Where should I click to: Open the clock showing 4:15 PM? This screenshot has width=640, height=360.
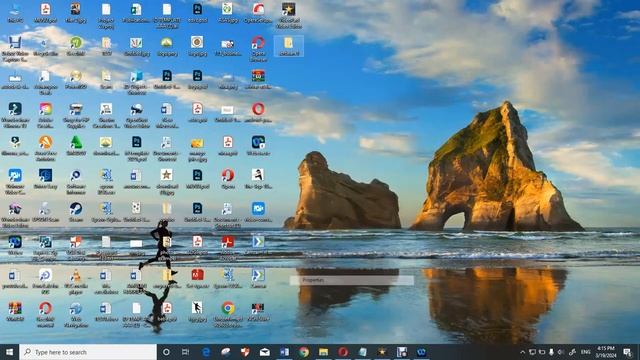(x=606, y=352)
